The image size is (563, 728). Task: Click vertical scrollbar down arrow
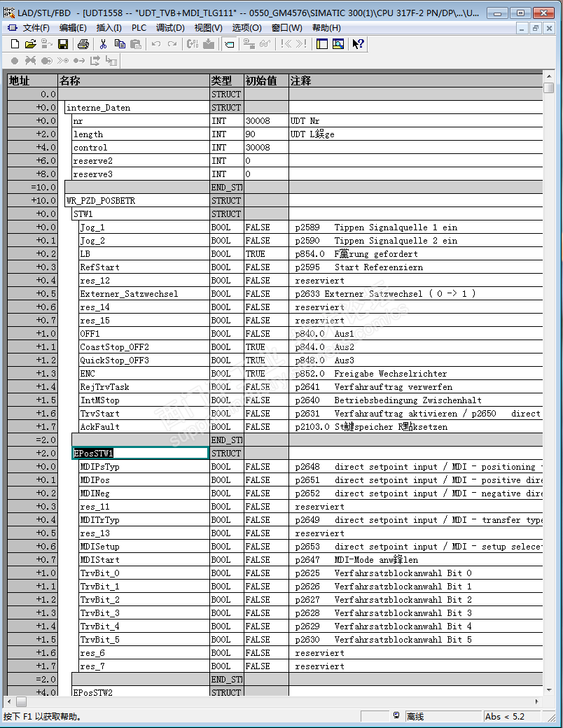pyautogui.click(x=548, y=690)
